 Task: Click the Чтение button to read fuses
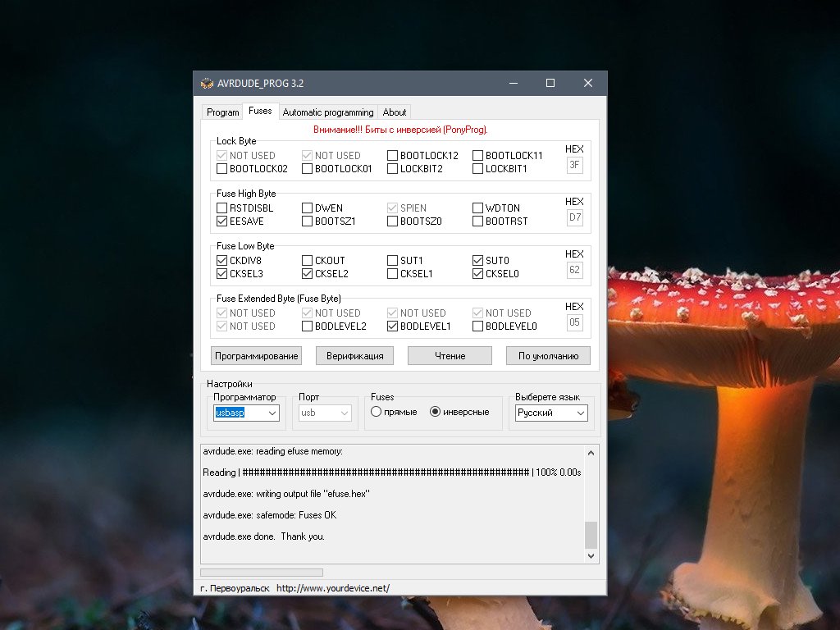point(450,356)
